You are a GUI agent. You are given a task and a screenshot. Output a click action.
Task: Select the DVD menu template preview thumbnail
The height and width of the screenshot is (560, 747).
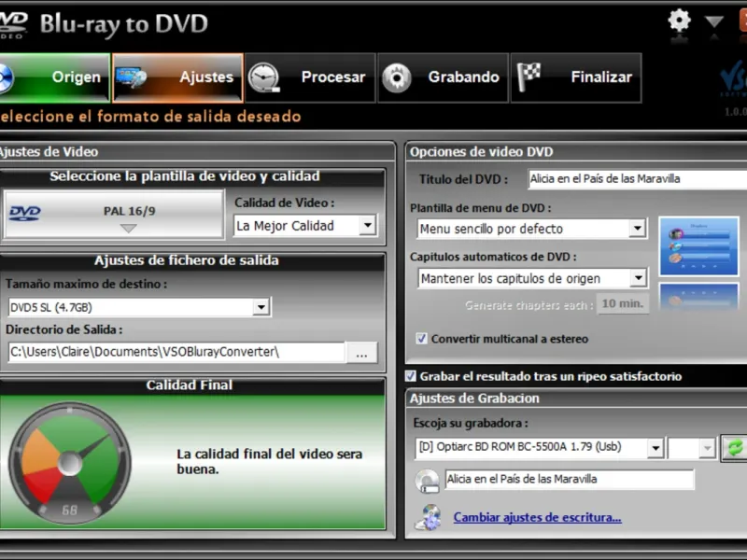click(698, 246)
